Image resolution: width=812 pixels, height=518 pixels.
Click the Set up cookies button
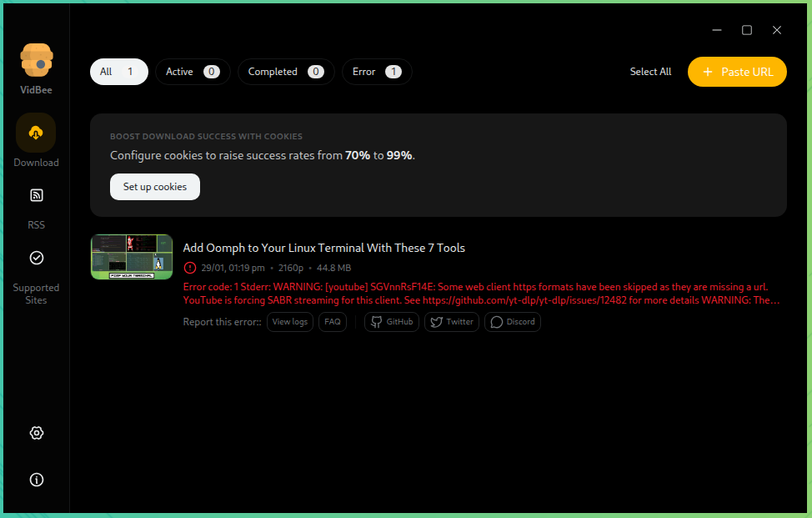155,187
